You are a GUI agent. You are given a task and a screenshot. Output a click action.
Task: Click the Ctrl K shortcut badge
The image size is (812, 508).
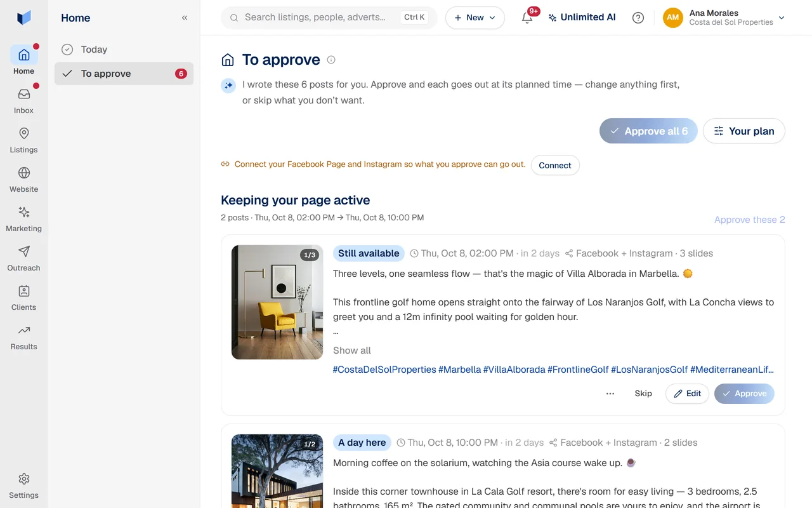click(414, 18)
